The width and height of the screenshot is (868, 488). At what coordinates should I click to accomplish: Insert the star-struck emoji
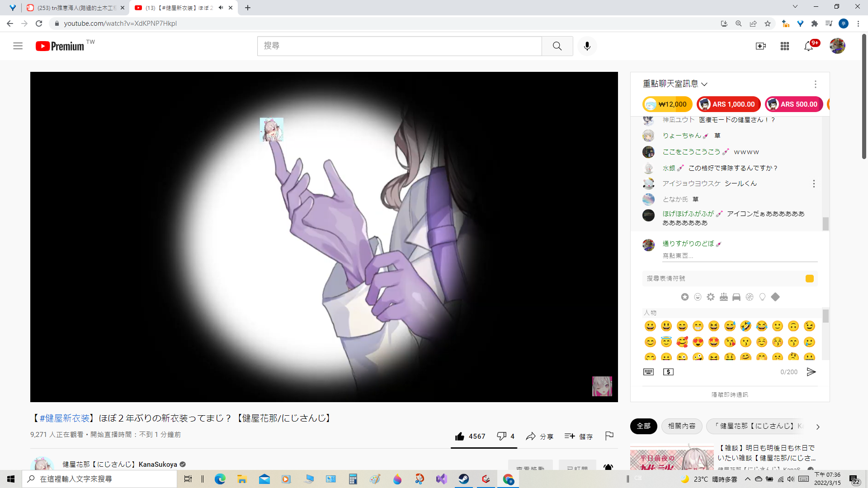coord(714,342)
